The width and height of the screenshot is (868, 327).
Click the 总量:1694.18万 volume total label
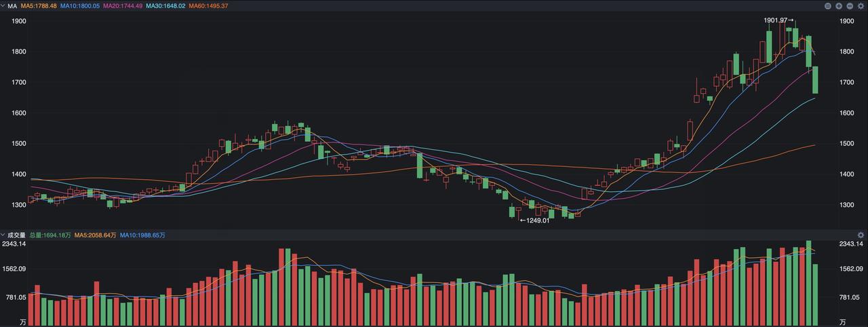pyautogui.click(x=50, y=235)
